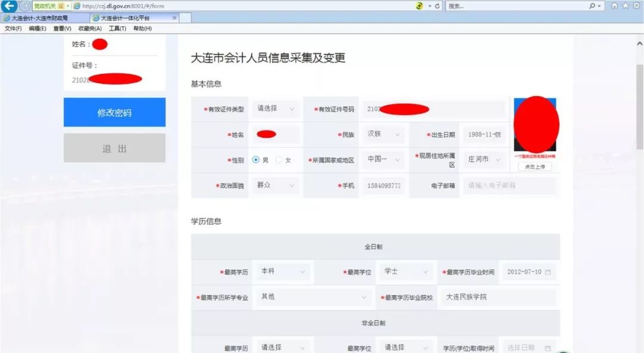Screen dimensions: 644x353
Task: Select the 女 gender radio button
Action: click(x=278, y=159)
